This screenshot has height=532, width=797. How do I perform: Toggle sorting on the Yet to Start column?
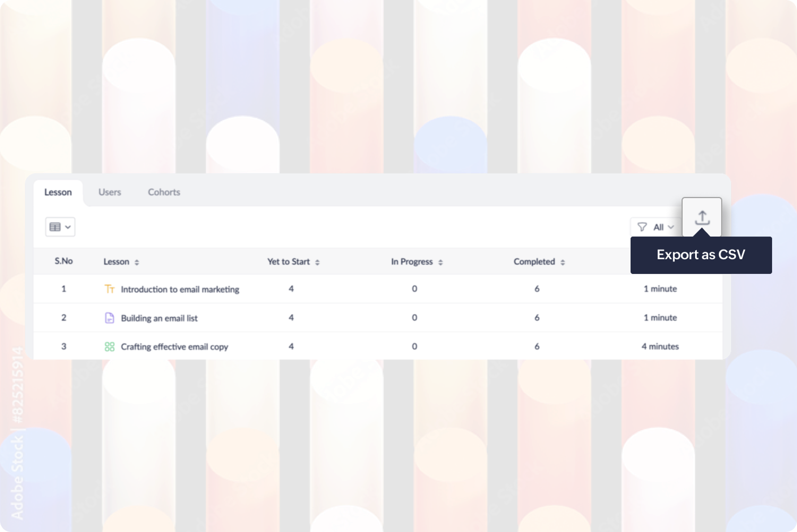pos(317,261)
